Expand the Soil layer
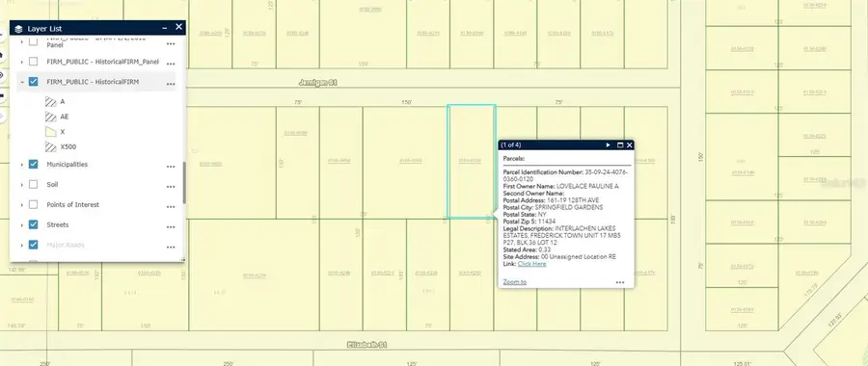Screen dimensions: 868x366 [x=22, y=185]
